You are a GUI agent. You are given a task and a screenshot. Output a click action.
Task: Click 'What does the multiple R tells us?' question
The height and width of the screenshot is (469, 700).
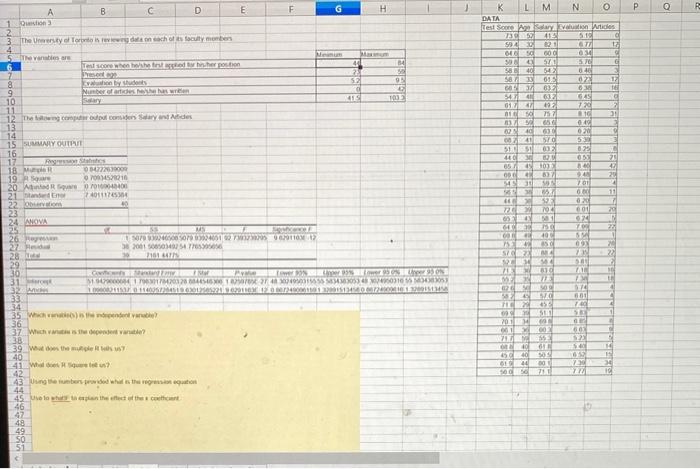click(x=77, y=348)
